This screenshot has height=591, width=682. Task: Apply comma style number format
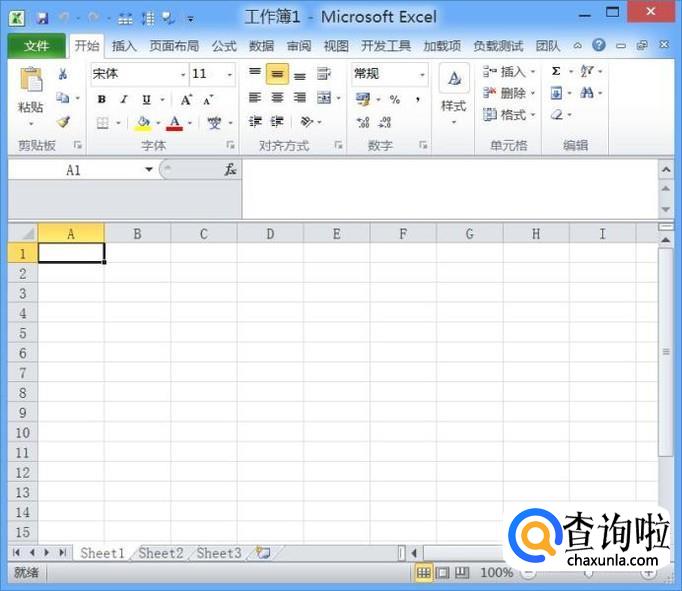pyautogui.click(x=418, y=100)
